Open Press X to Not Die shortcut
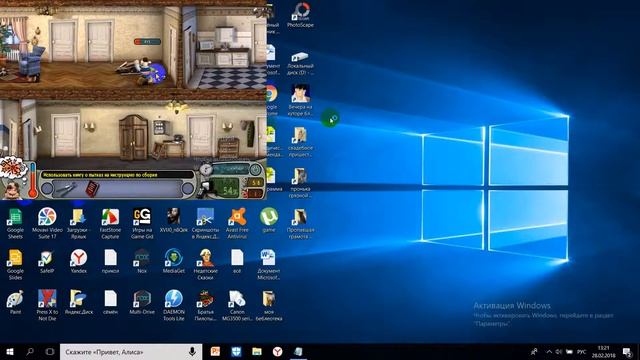 click(47, 305)
